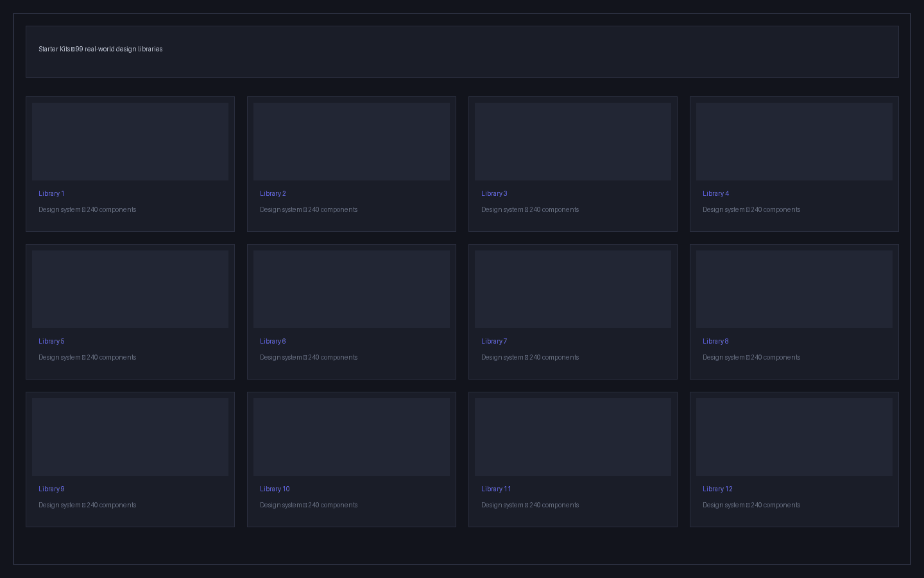
Task: Open the Library 6 link
Action: click(273, 341)
